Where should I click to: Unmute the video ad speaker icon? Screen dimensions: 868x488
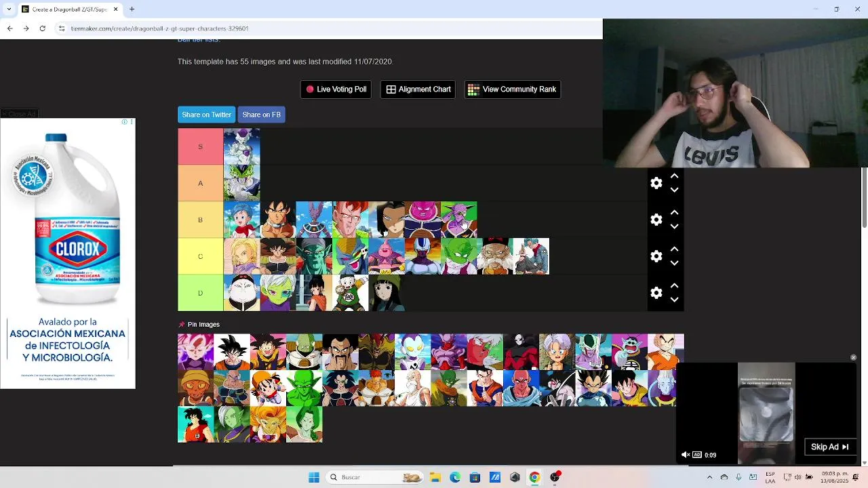pyautogui.click(x=685, y=455)
